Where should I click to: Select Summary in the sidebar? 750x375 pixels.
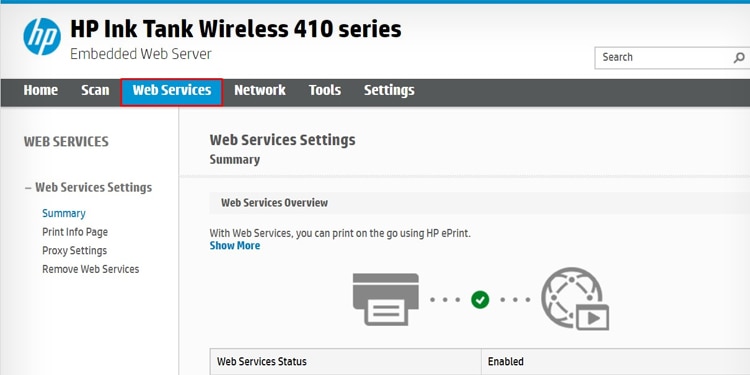[x=64, y=213]
